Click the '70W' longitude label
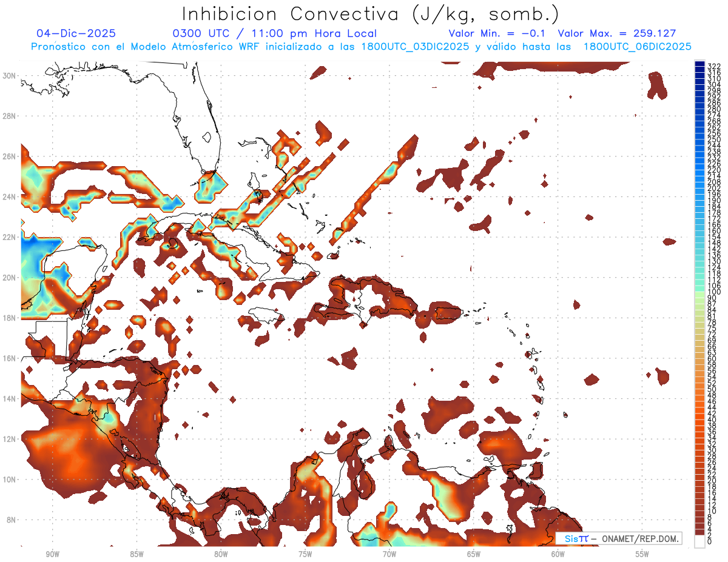 [389, 554]
